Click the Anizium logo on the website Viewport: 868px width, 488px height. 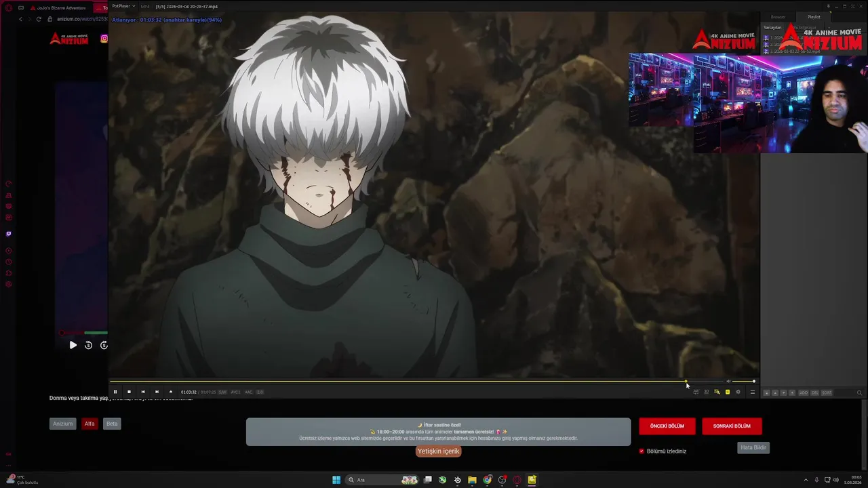coord(69,39)
